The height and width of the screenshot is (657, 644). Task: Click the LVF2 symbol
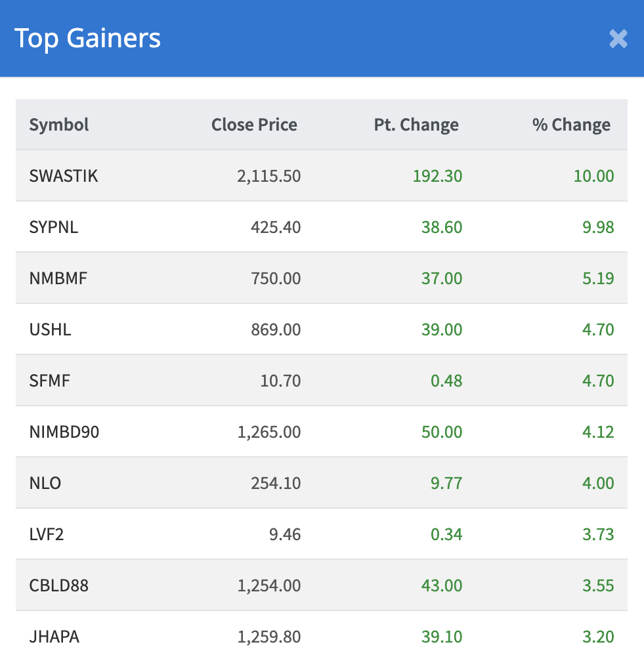pos(47,534)
